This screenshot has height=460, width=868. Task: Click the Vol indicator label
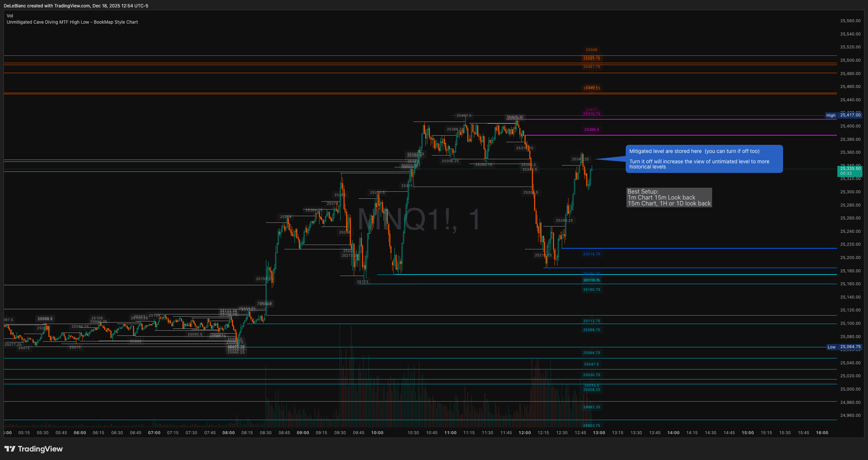pyautogui.click(x=10, y=16)
